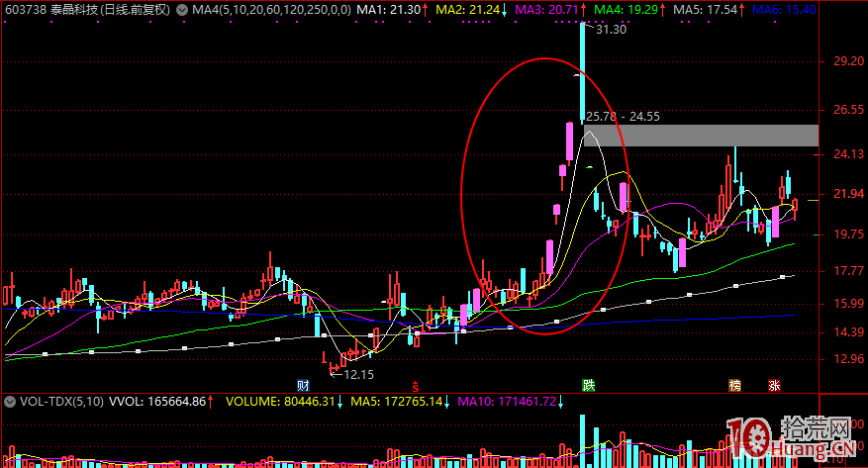Image resolution: width=868 pixels, height=468 pixels.
Task: Open the 财 financial event marker
Action: point(303,385)
